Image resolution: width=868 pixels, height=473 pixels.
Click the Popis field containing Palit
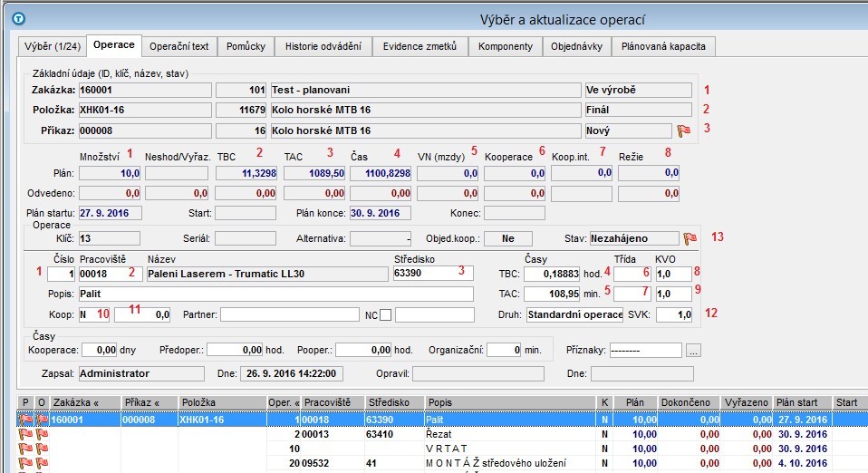276,294
